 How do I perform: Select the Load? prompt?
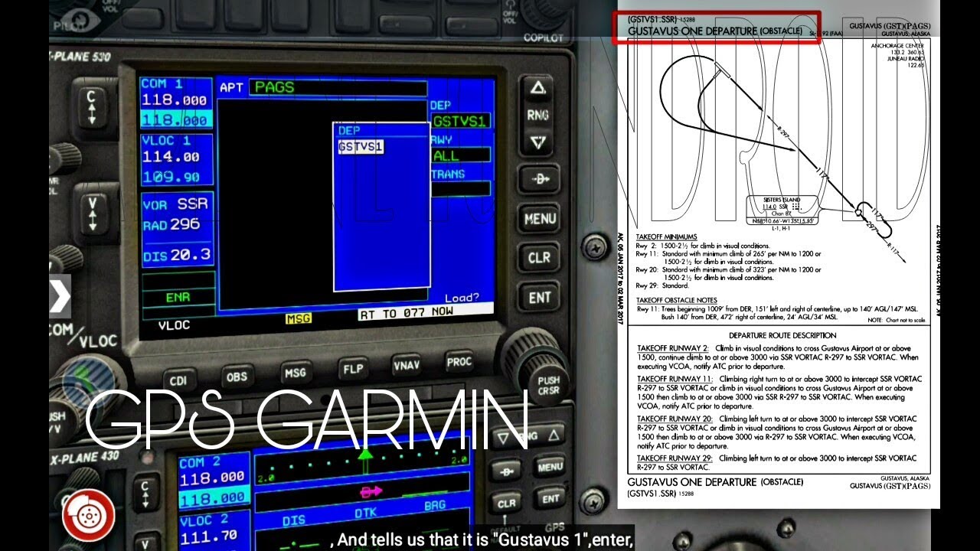coord(462,298)
